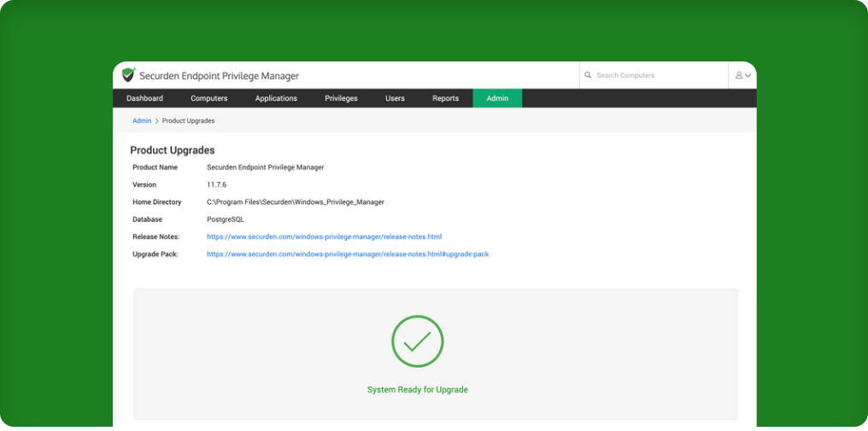Image resolution: width=868 pixels, height=431 pixels.
Task: Click the Product Name value text
Action: [266, 167]
